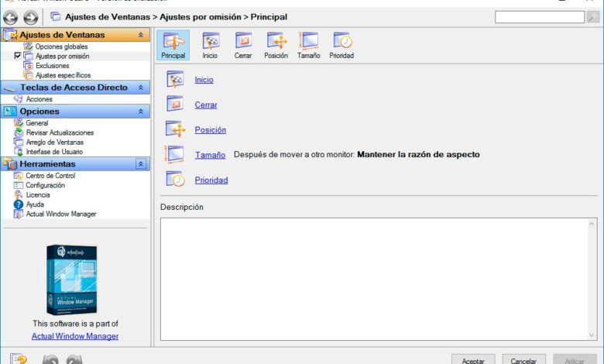Select Exclusiones in the tree
Image resolution: width=604 pixels, height=364 pixels.
53,66
